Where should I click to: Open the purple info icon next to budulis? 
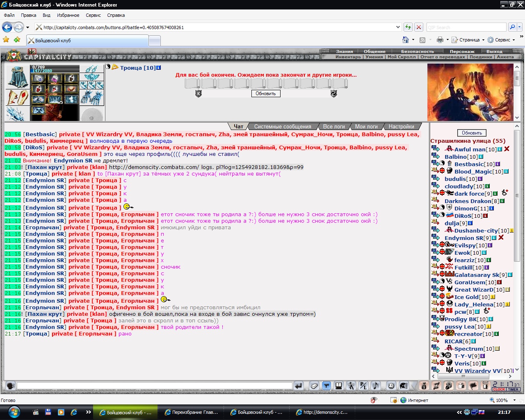click(480, 179)
